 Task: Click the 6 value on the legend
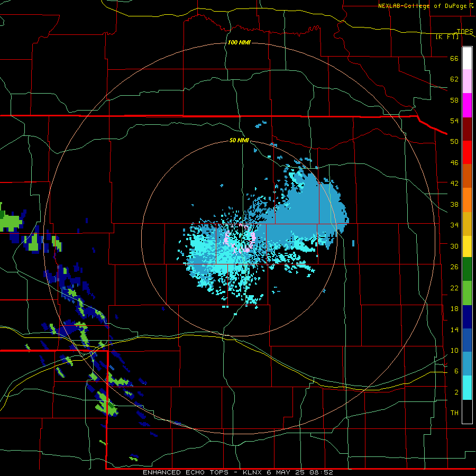pyautogui.click(x=456, y=371)
